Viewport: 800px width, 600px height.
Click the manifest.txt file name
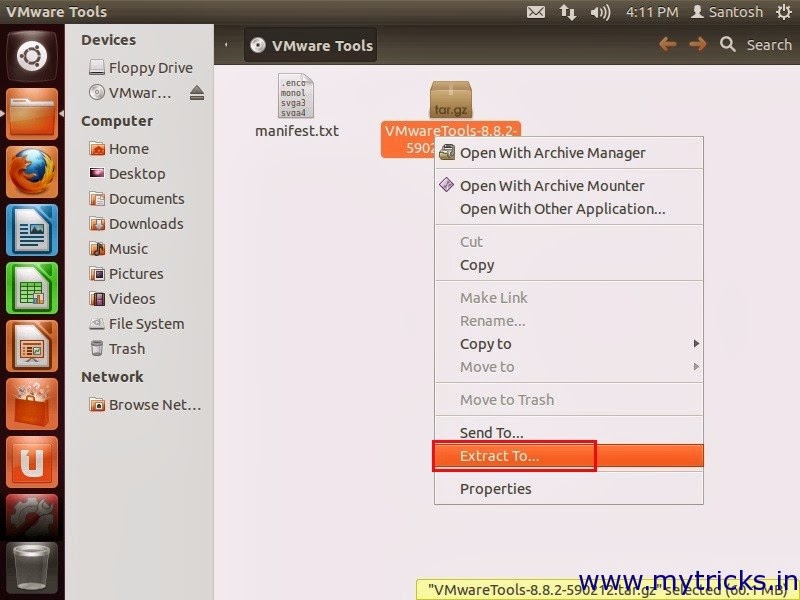click(x=297, y=131)
